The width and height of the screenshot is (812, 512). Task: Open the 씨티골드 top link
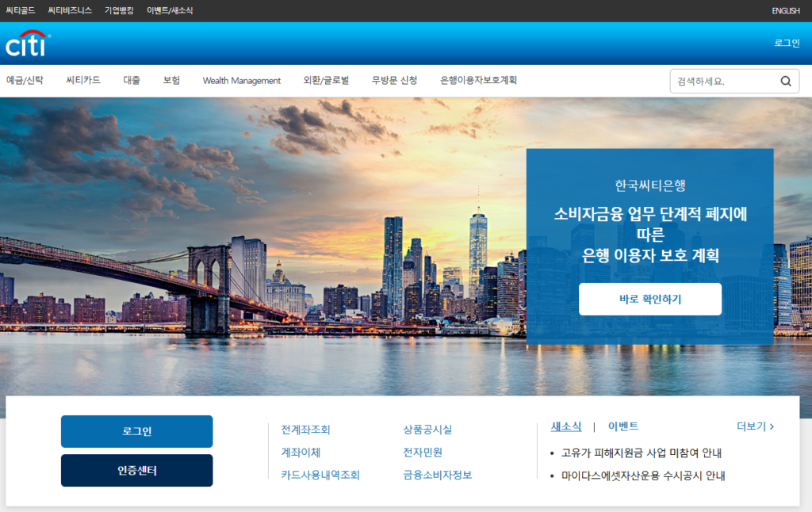click(21, 10)
